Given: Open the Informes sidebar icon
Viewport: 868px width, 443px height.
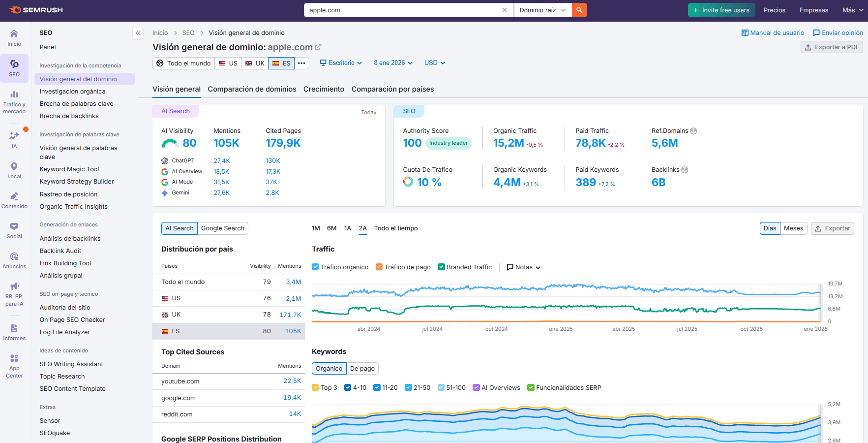Looking at the screenshot, I should [14, 331].
